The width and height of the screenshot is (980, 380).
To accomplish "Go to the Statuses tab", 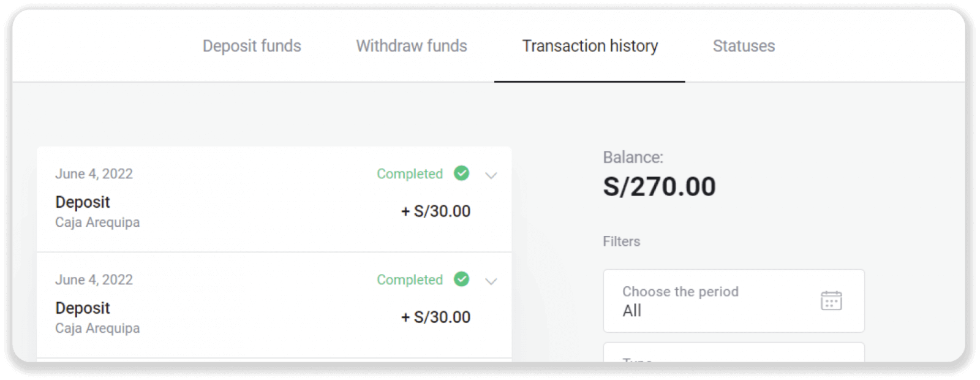I will (x=744, y=46).
